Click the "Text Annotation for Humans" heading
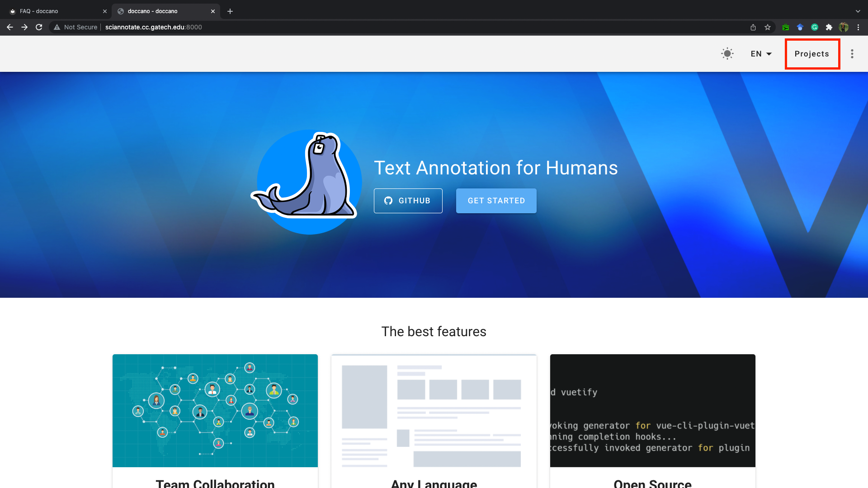The height and width of the screenshot is (488, 868). point(496,168)
